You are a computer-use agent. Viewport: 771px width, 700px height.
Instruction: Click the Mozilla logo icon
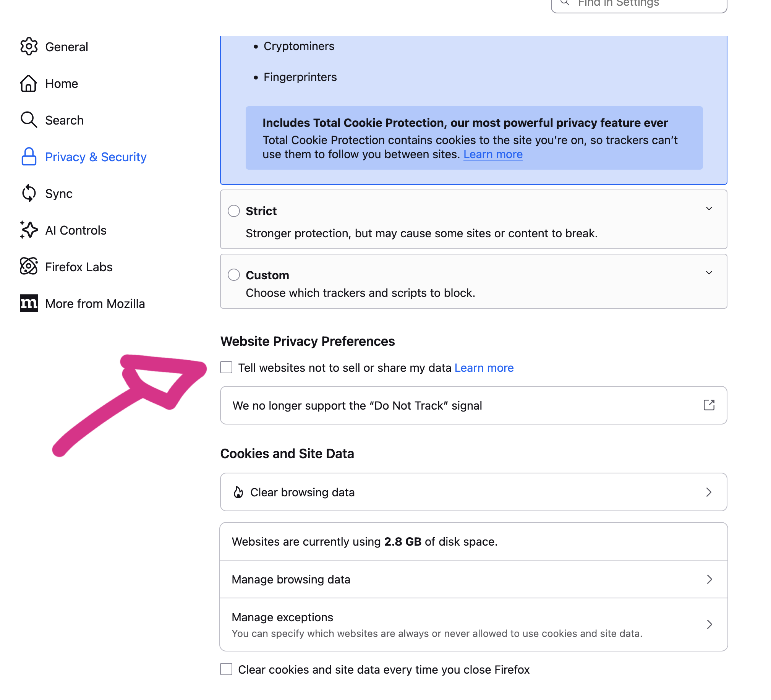click(29, 303)
